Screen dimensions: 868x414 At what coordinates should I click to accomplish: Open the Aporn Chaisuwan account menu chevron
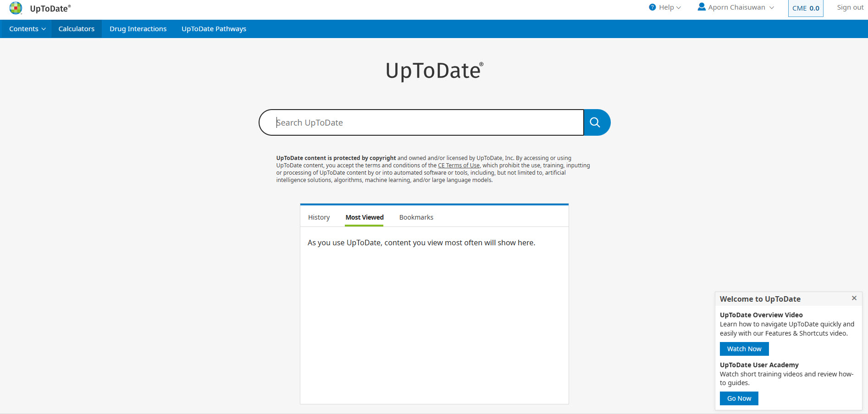click(x=772, y=8)
